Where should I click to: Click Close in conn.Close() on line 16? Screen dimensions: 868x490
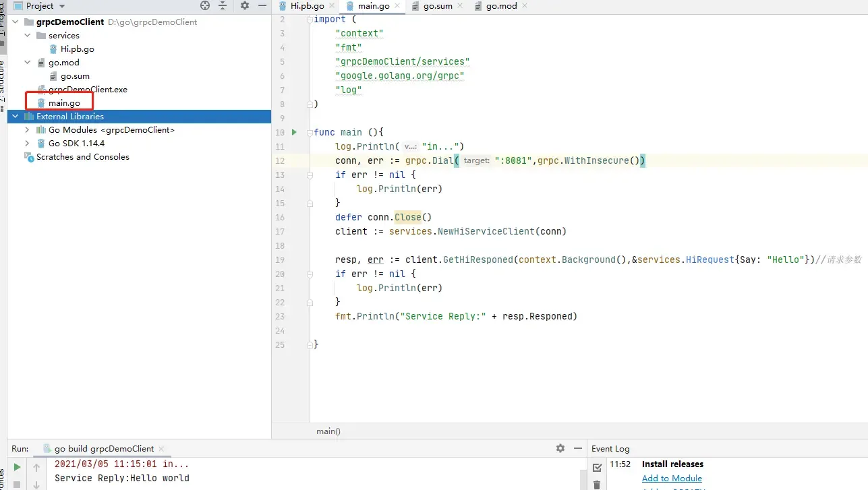408,217
